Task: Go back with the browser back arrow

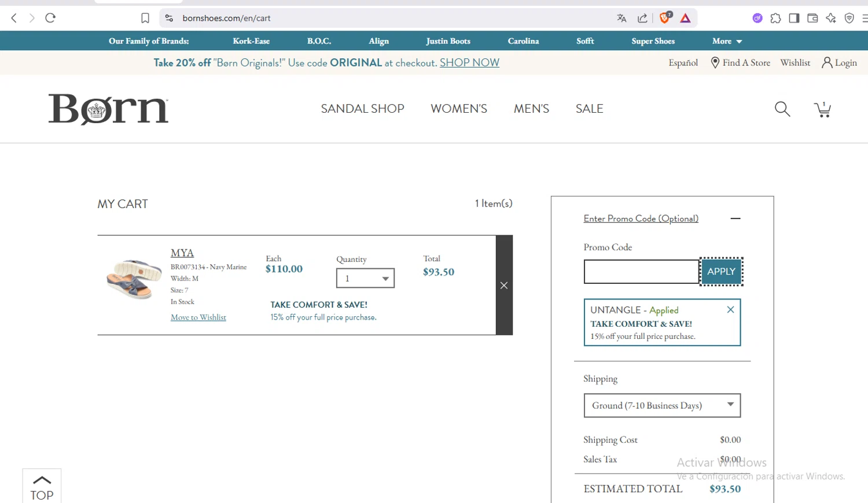Action: click(x=14, y=18)
